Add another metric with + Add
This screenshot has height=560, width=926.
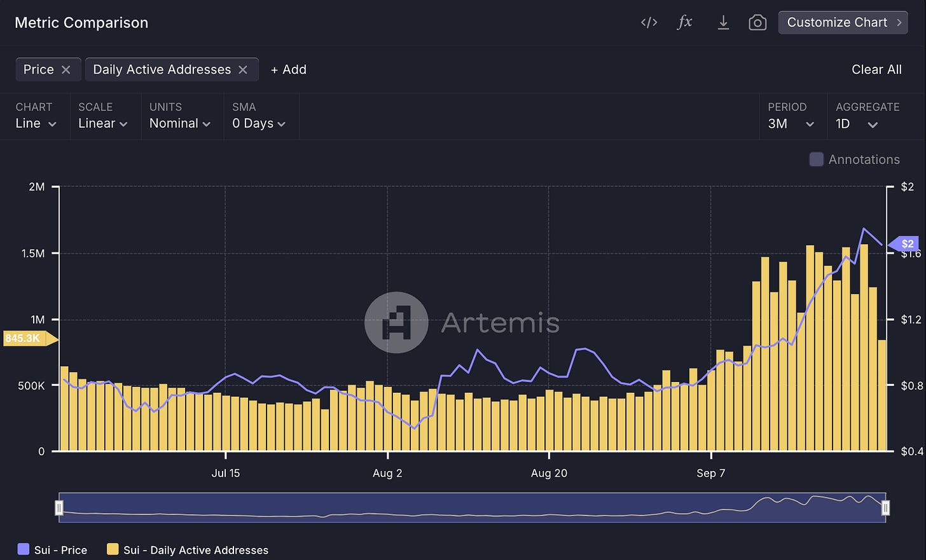click(289, 70)
